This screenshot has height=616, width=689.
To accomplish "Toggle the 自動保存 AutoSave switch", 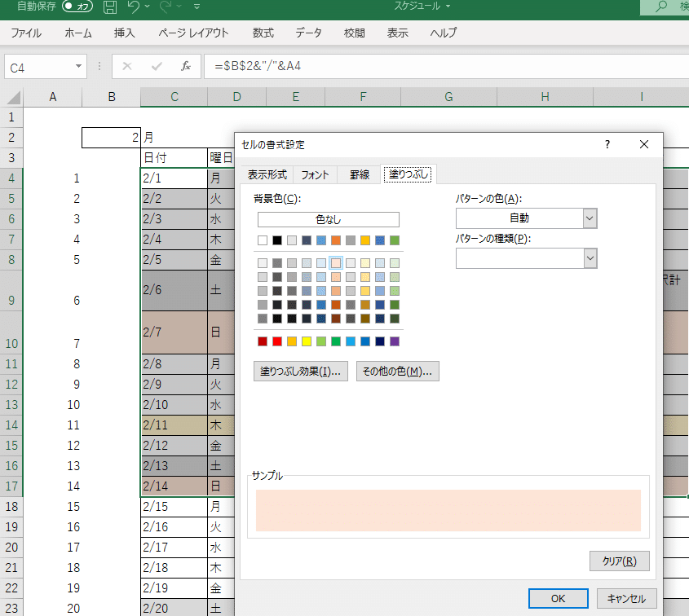I will (x=77, y=7).
